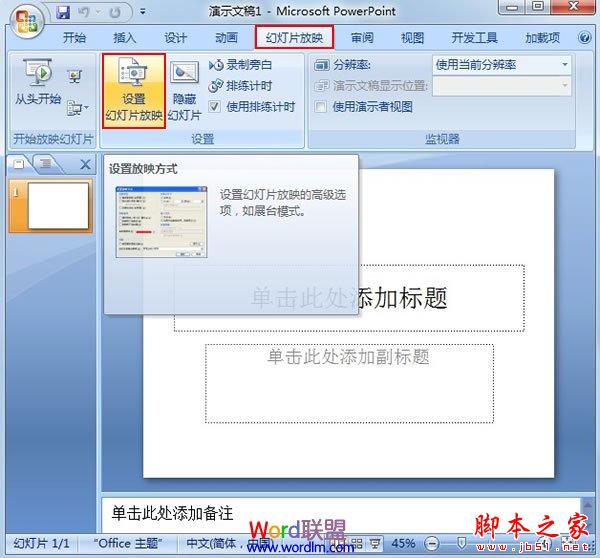Zoom out with the minus button

pyautogui.click(x=432, y=543)
